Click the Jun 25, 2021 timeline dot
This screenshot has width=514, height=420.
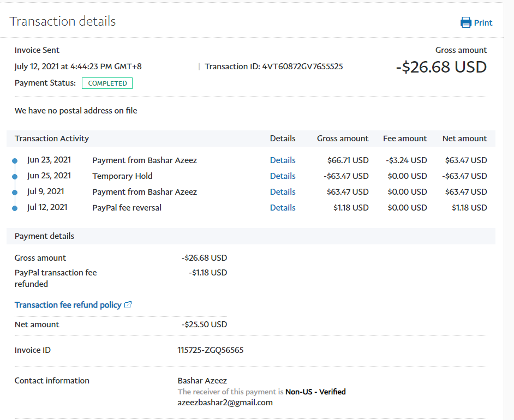pos(15,176)
